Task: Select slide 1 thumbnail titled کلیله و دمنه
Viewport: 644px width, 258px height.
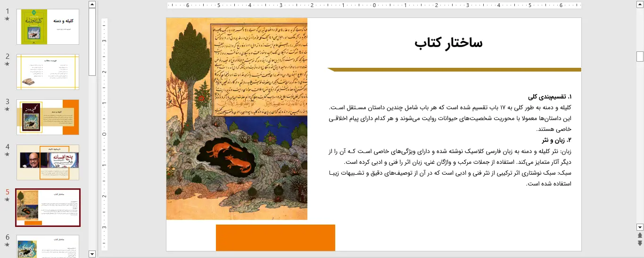Action: tap(48, 27)
